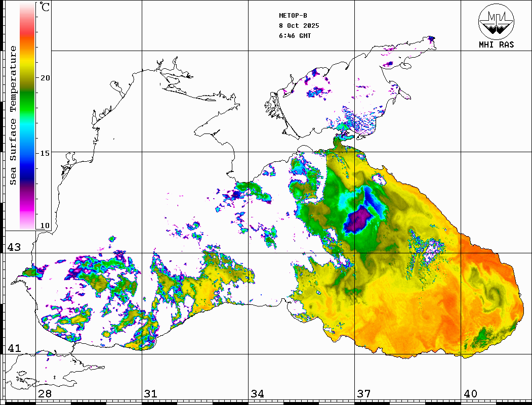Viewport: 532px width, 405px height.
Task: Click the latitude 43 axis label
Action: click(x=14, y=247)
